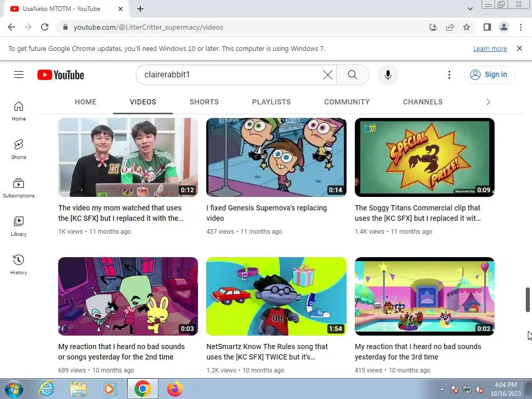Click the Sign in button
532x399 pixels.
(489, 75)
